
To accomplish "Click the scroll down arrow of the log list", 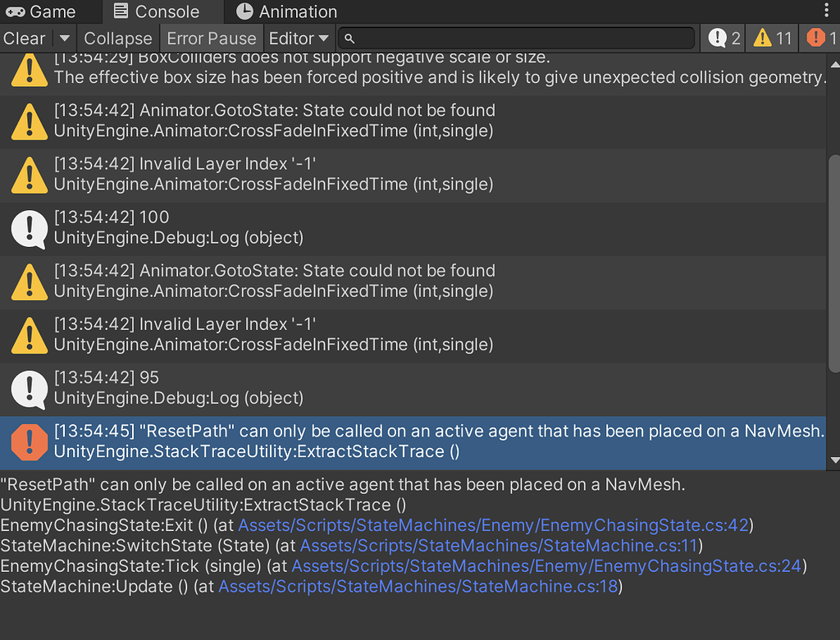I will (834, 461).
